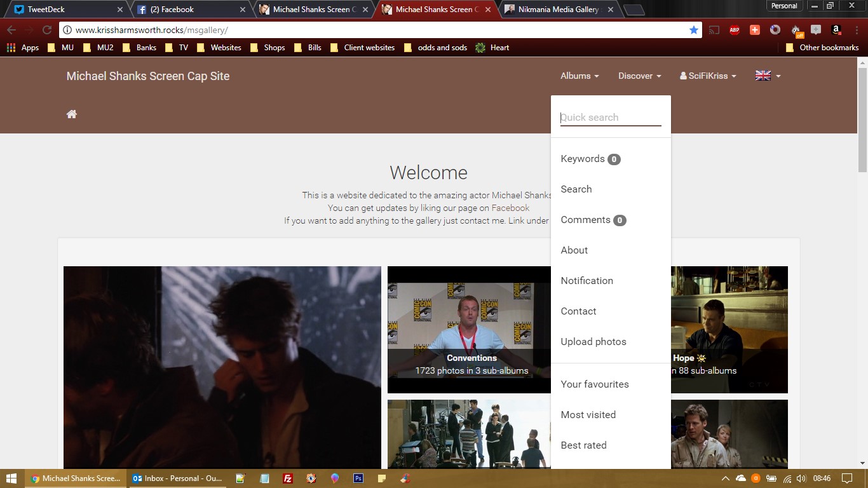Image resolution: width=868 pixels, height=488 pixels.
Task: Toggle the bookmark star for this page
Action: (x=694, y=29)
